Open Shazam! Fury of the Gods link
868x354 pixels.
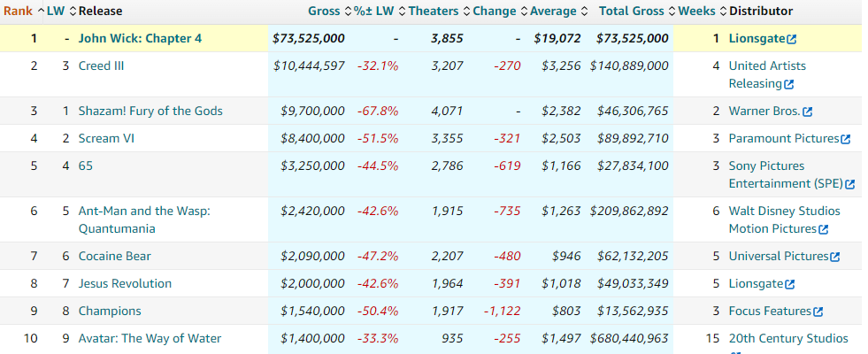coord(150,111)
